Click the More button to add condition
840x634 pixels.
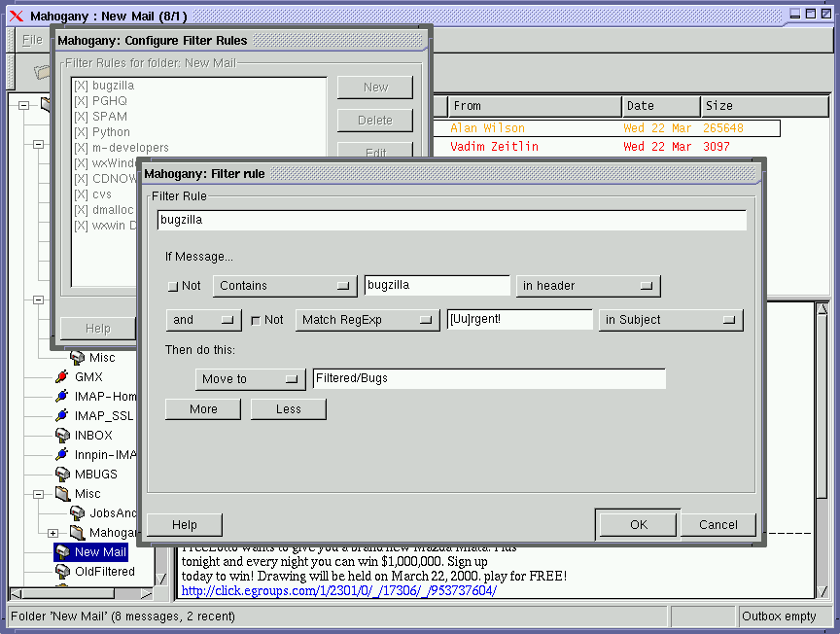pos(203,409)
